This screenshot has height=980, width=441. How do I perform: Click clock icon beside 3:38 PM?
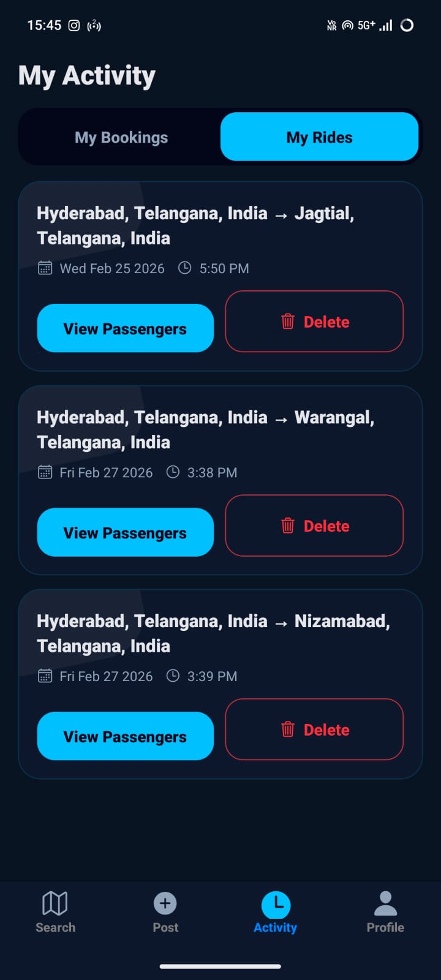173,472
